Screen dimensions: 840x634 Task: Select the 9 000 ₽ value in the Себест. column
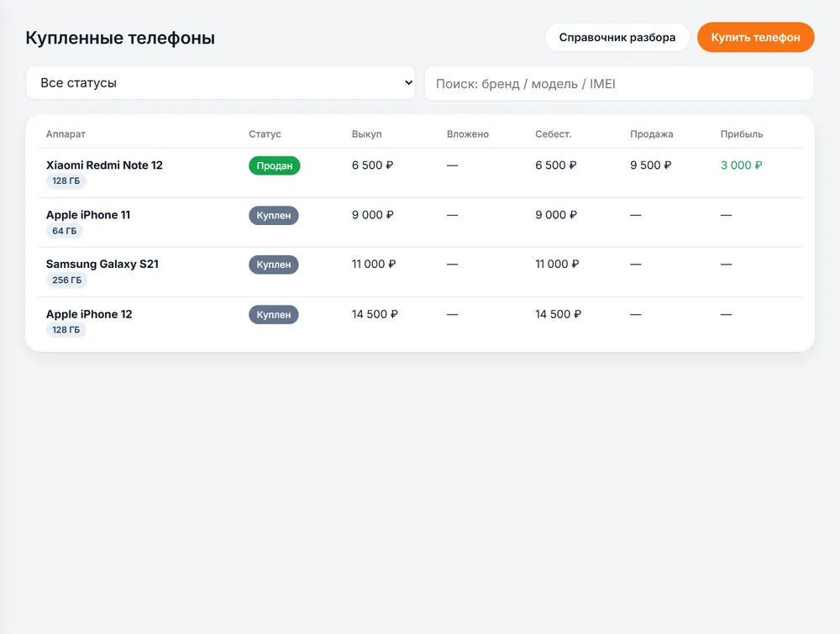point(556,215)
